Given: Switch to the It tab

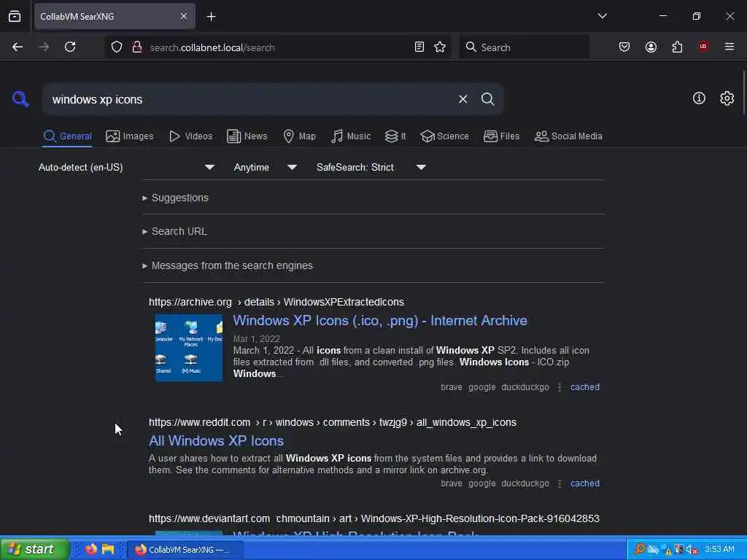Looking at the screenshot, I should tap(395, 136).
